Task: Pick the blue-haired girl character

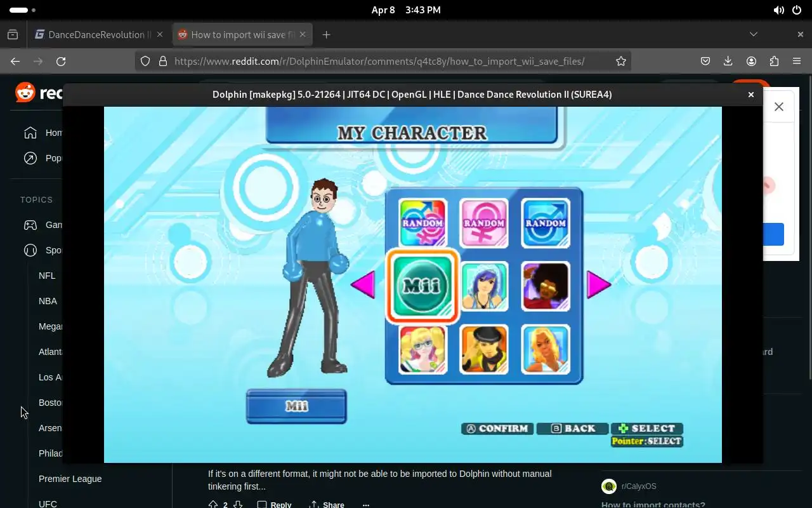Action: pos(484,286)
